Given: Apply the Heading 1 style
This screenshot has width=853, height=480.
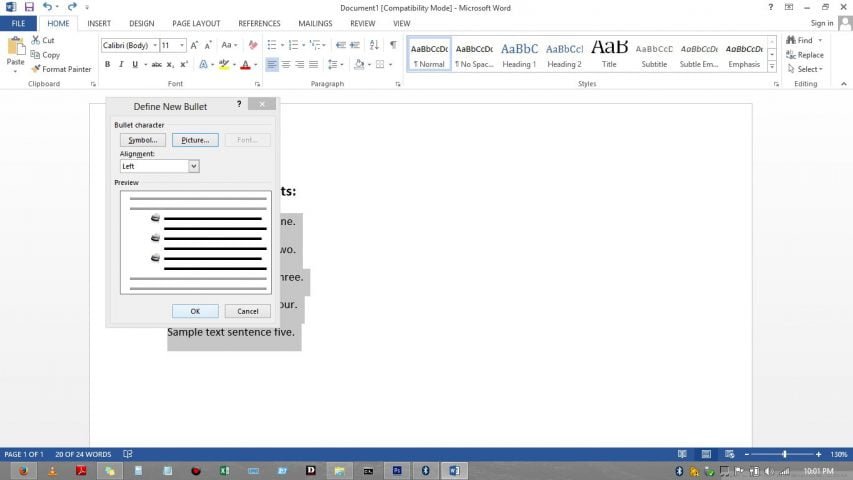Looking at the screenshot, I should pyautogui.click(x=519, y=54).
